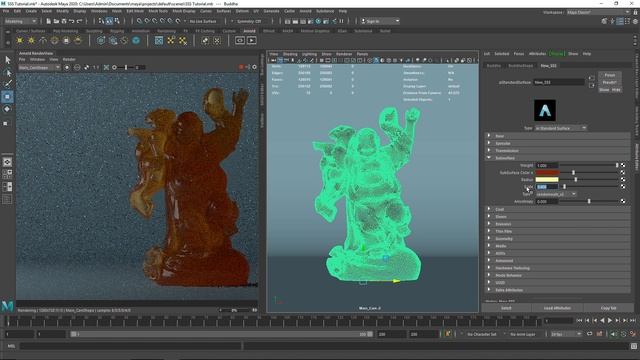Click the go to input connection icon

[591, 78]
